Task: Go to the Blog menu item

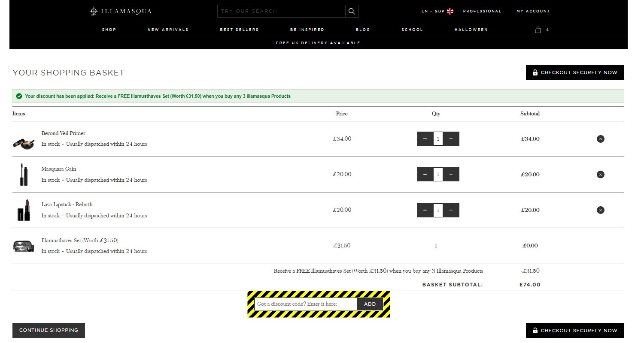Action: [363, 30]
